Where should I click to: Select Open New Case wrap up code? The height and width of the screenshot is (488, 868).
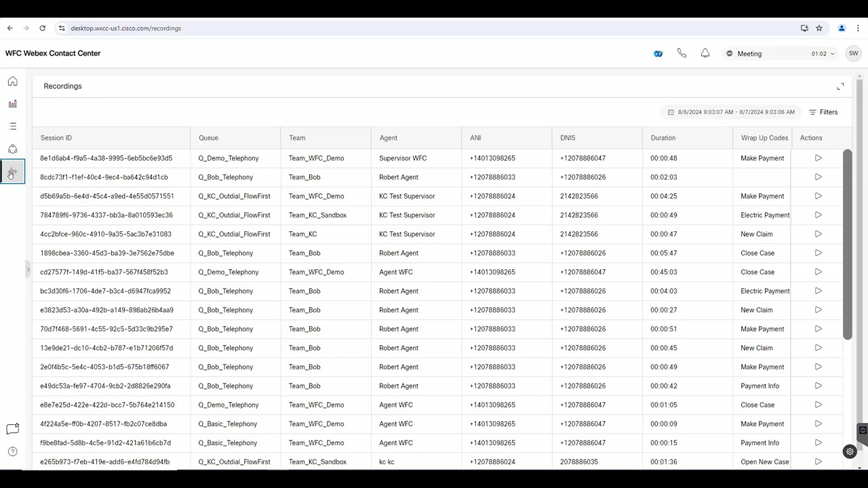(765, 462)
